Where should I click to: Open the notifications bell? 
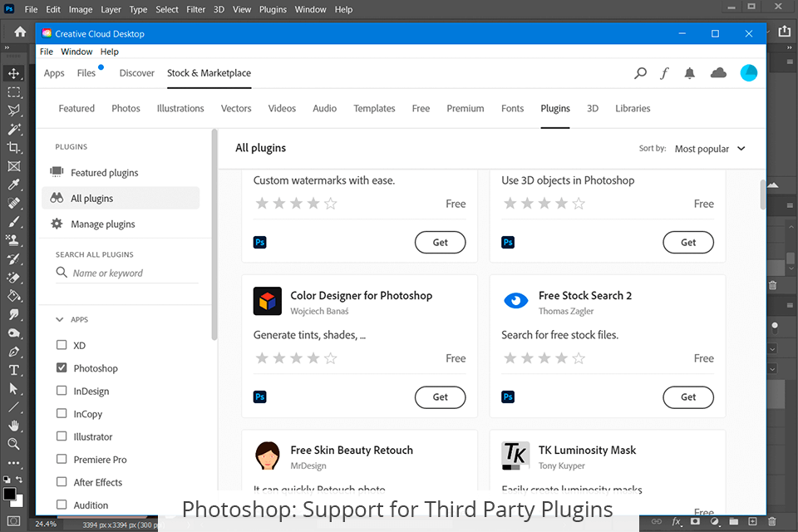click(x=689, y=73)
